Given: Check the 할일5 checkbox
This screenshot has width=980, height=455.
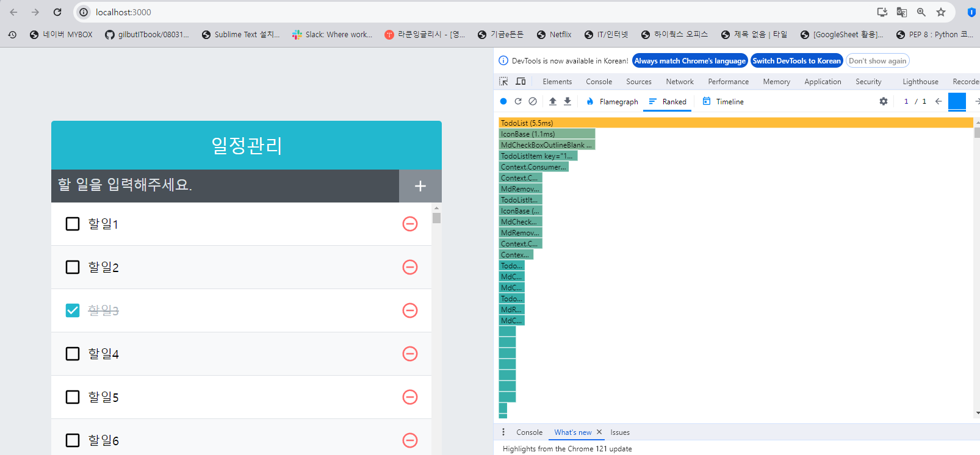Looking at the screenshot, I should click(x=73, y=397).
